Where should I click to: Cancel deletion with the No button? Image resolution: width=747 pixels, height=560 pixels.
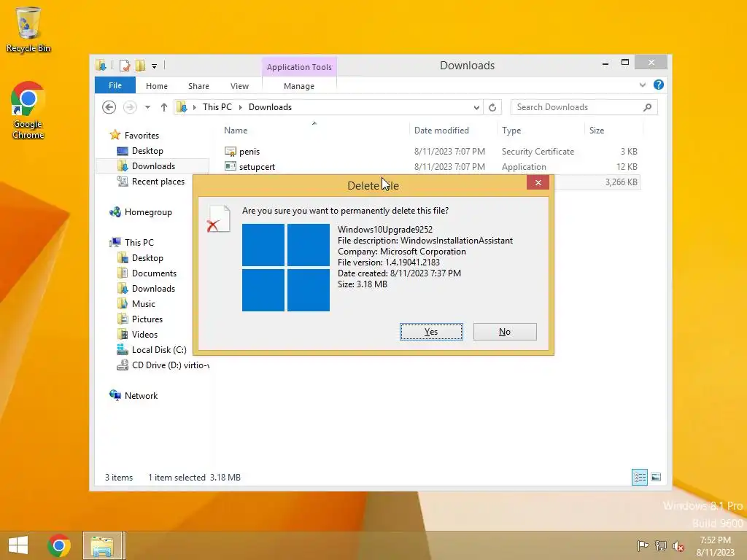point(505,332)
